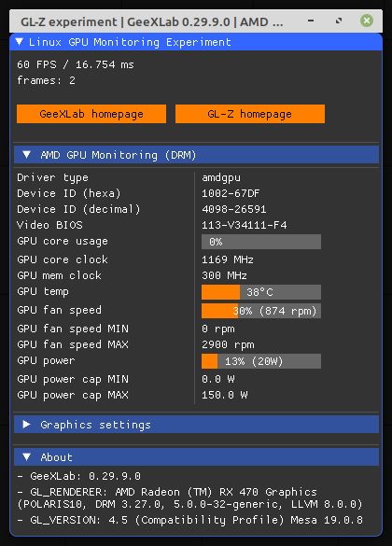
Task: Click the GPU fan speed 30% bar
Action: coord(261,311)
